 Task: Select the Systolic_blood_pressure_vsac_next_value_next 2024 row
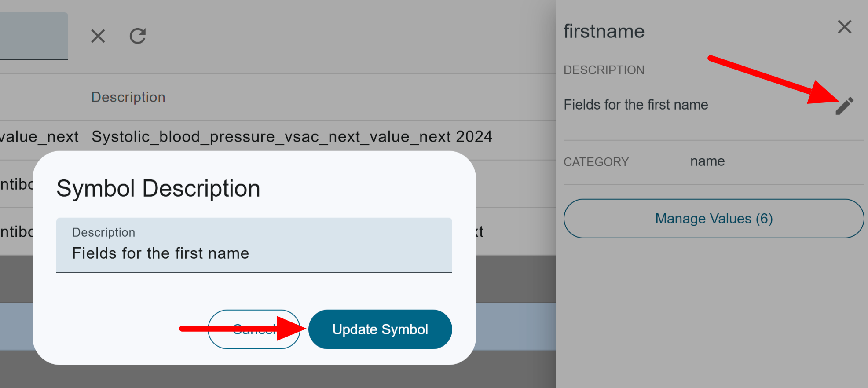(x=278, y=137)
